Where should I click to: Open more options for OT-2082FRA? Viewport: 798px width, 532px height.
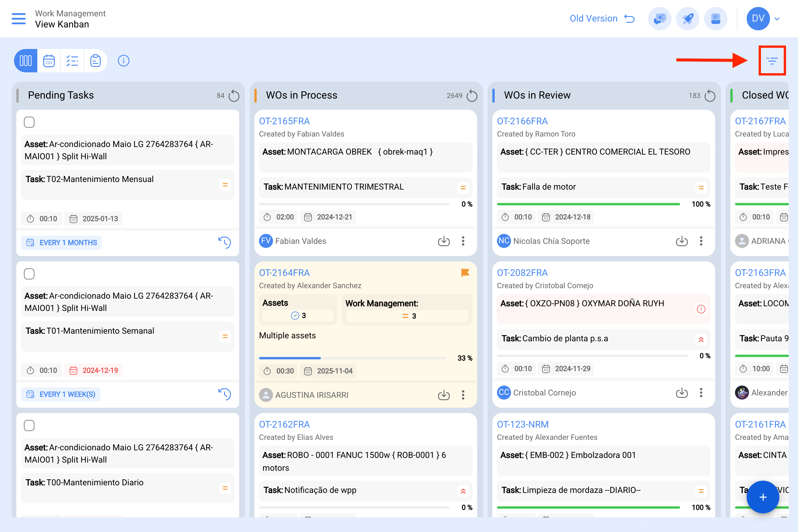pyautogui.click(x=701, y=393)
